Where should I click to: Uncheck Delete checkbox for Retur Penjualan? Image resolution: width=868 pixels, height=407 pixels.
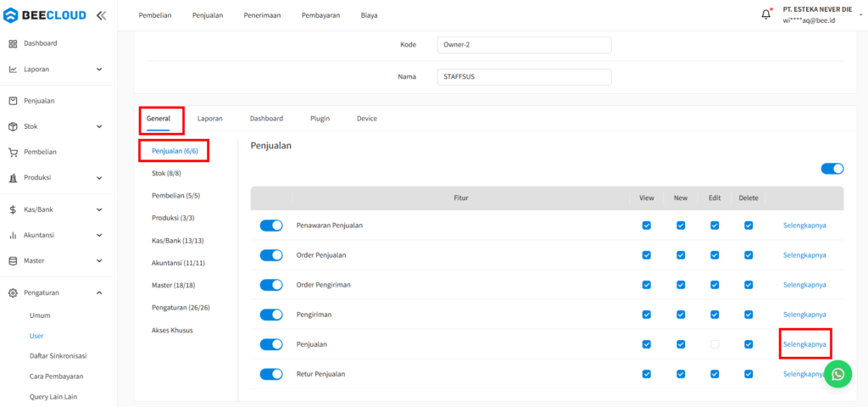coord(748,374)
